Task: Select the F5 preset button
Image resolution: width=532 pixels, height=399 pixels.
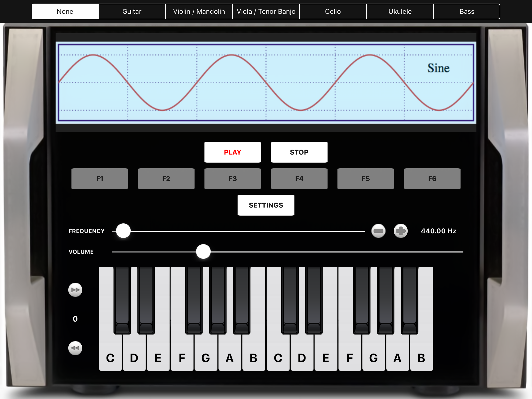Action: tap(366, 179)
